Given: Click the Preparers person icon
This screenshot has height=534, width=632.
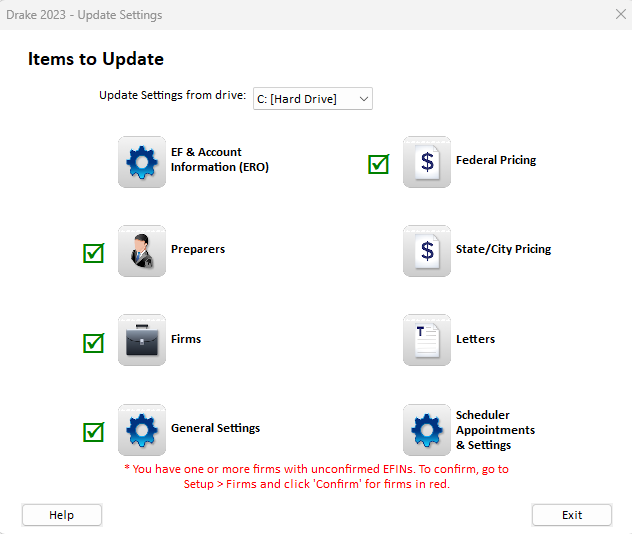Looking at the screenshot, I should click(x=142, y=251).
